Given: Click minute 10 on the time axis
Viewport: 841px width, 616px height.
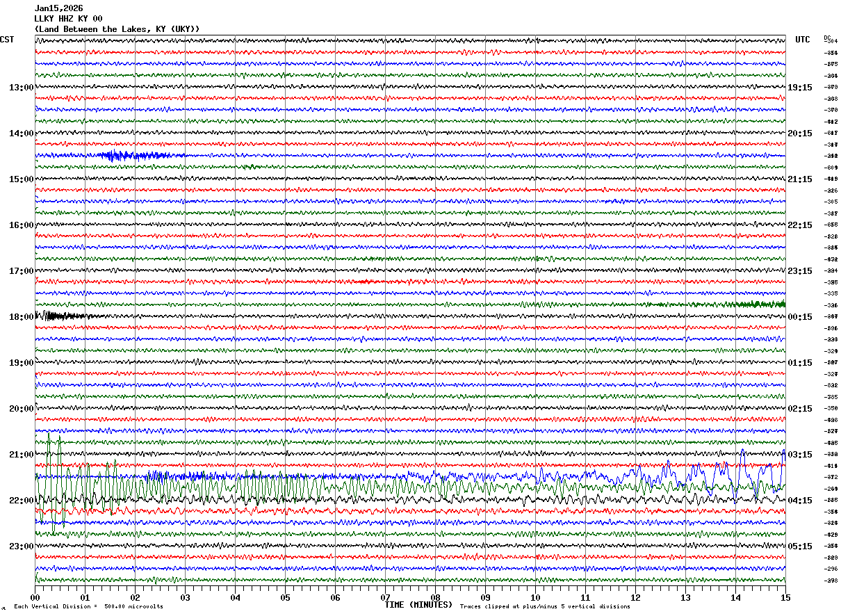Looking at the screenshot, I should click(535, 598).
